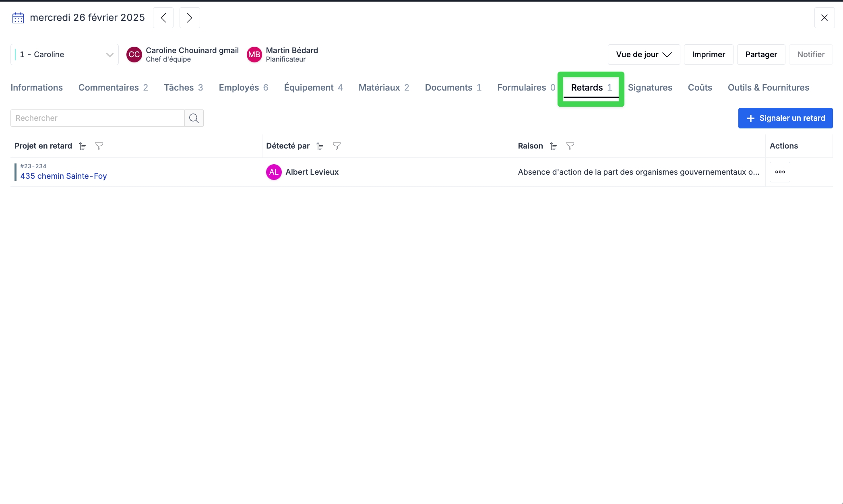Focus the Rechercher search field
843x504 pixels.
pyautogui.click(x=97, y=118)
